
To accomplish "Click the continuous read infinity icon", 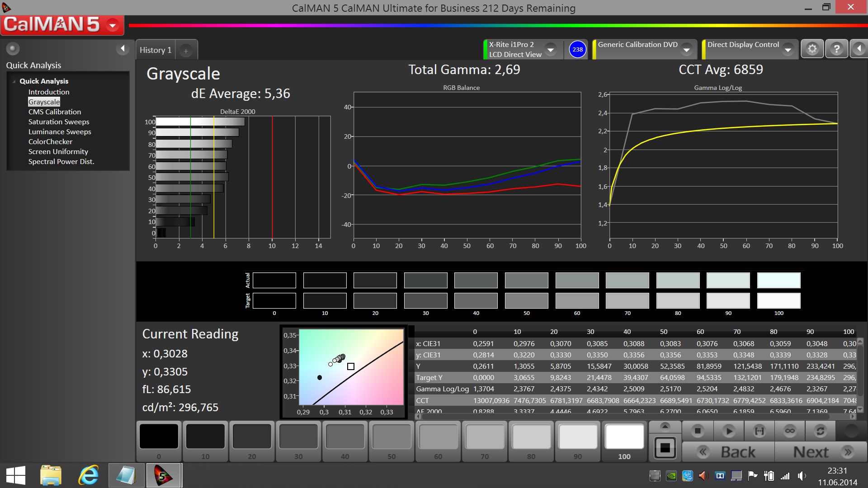I will (x=790, y=431).
